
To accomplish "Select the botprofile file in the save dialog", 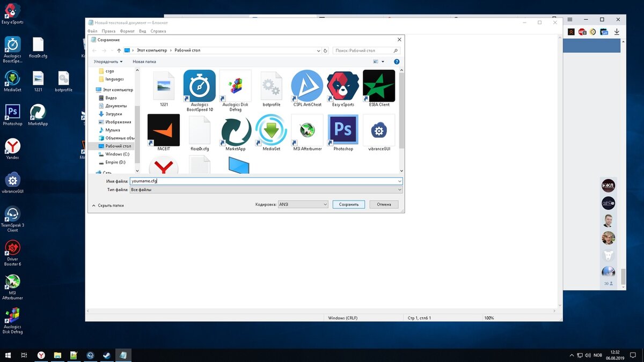I will coord(271,89).
